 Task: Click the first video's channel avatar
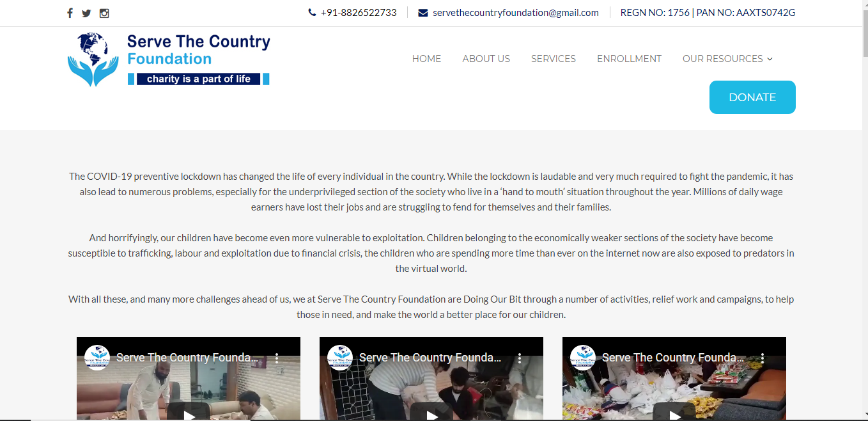97,358
